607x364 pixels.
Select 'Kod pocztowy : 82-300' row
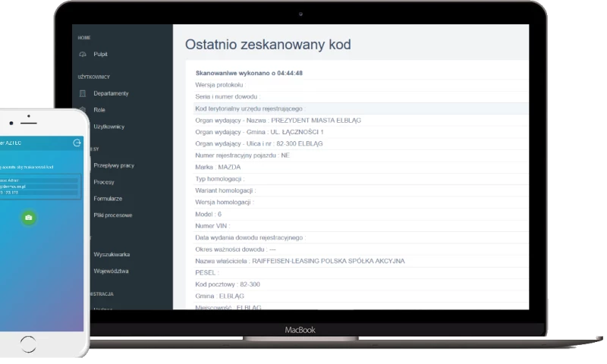point(361,284)
